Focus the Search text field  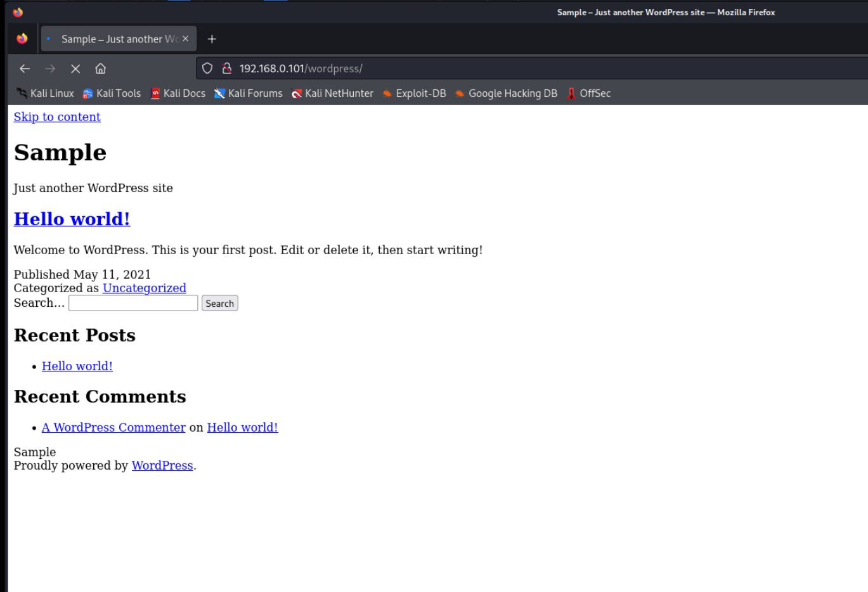click(x=133, y=303)
